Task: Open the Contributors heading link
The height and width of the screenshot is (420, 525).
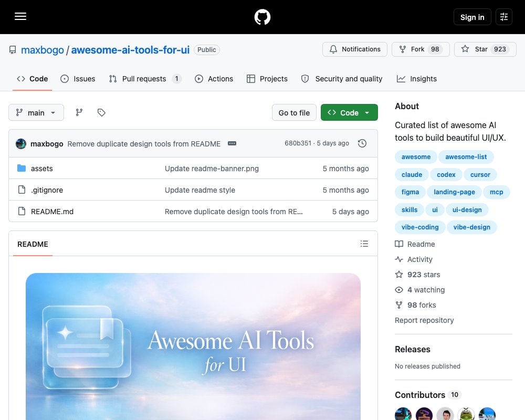Action: [428, 395]
